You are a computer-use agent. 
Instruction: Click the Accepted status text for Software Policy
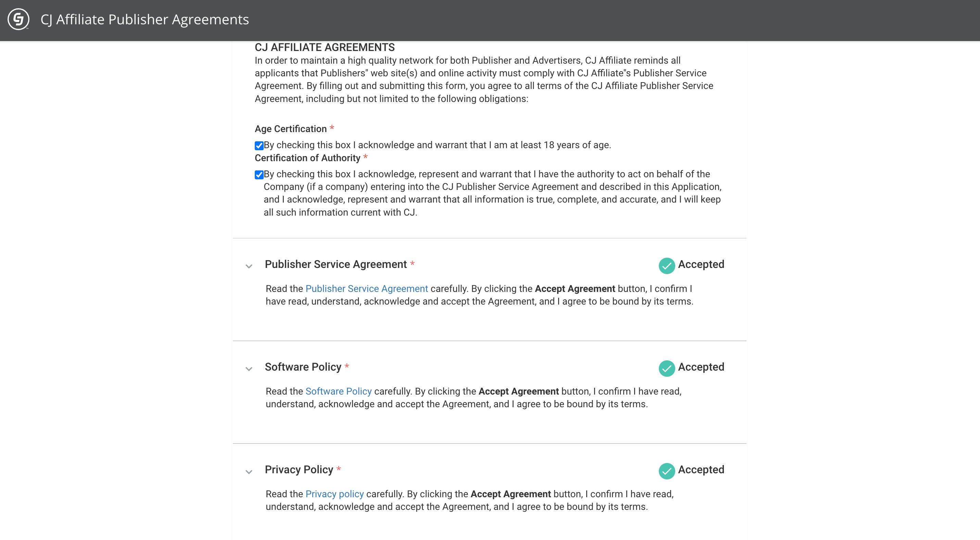(x=701, y=367)
